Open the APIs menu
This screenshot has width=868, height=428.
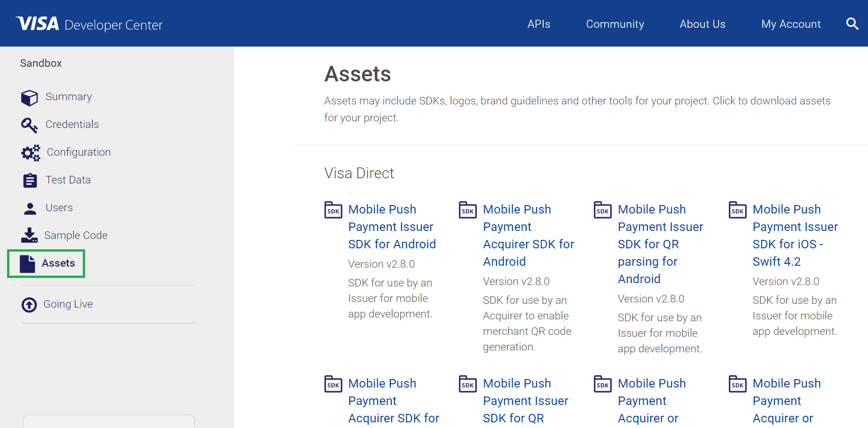click(539, 24)
